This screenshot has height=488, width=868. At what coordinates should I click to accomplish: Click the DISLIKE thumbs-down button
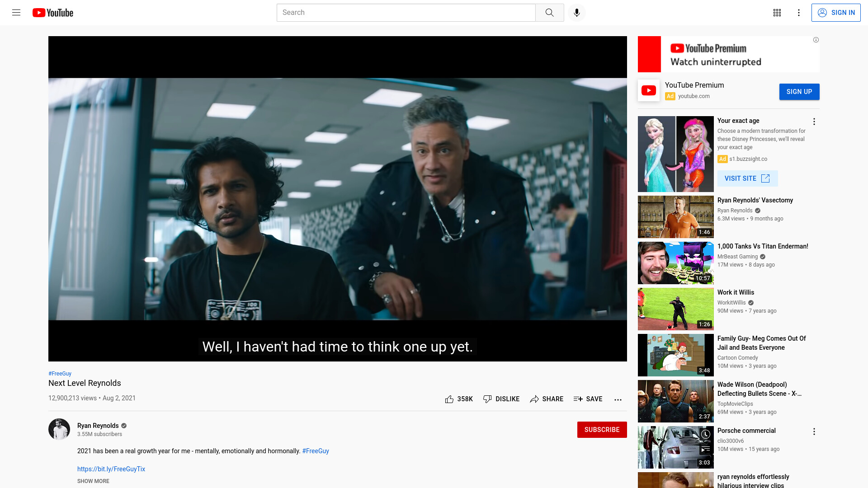[x=501, y=399]
